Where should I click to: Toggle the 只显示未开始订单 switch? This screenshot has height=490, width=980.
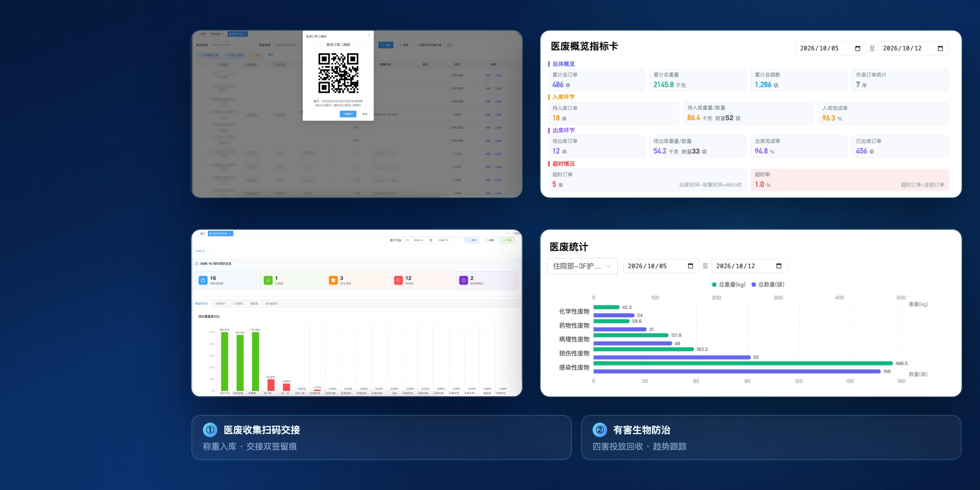pyautogui.click(x=448, y=45)
